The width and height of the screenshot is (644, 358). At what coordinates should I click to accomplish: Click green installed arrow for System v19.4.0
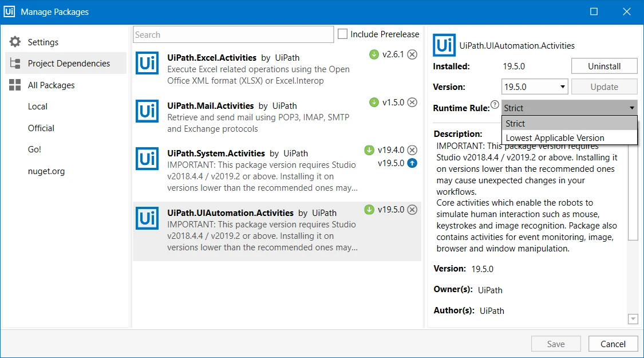(x=369, y=150)
